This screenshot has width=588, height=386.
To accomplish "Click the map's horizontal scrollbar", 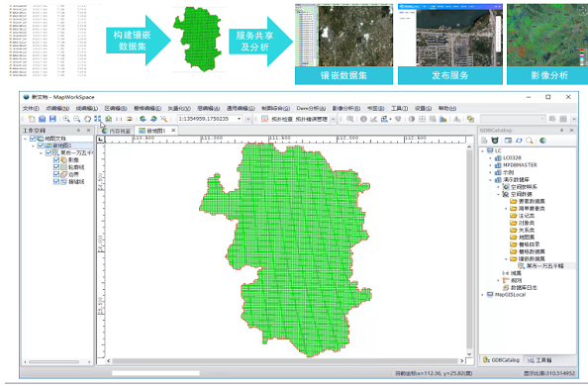I will coord(285,361).
